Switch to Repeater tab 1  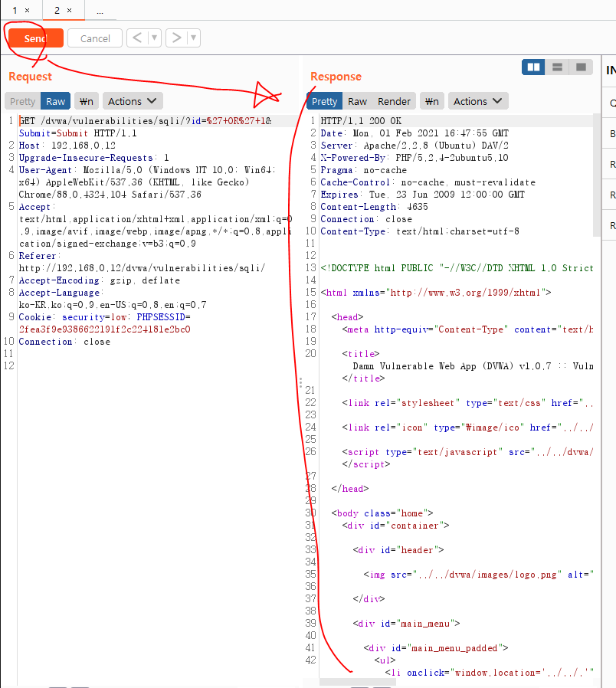coord(15,10)
